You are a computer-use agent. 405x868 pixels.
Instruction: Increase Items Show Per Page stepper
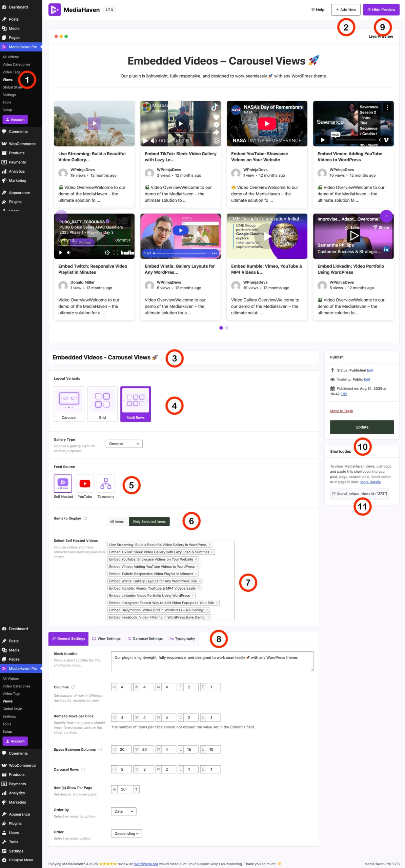(x=136, y=789)
